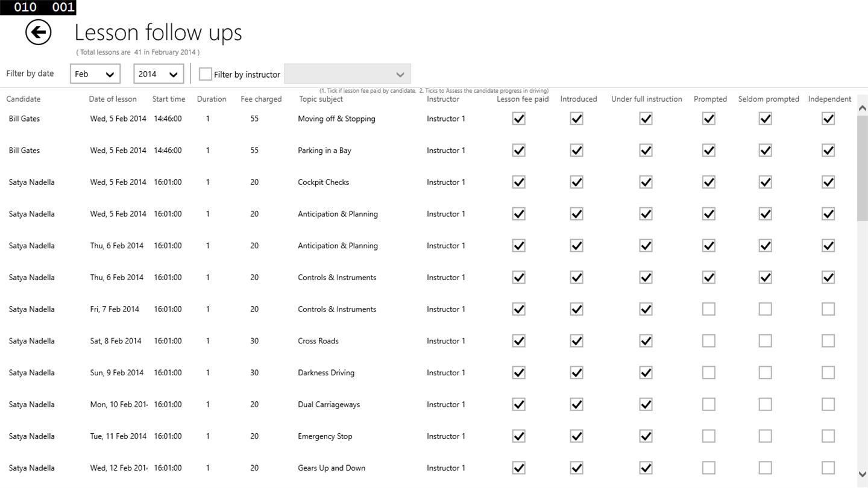Image resolution: width=868 pixels, height=488 pixels.
Task: Click the scroll up arrow
Action: pos(862,108)
